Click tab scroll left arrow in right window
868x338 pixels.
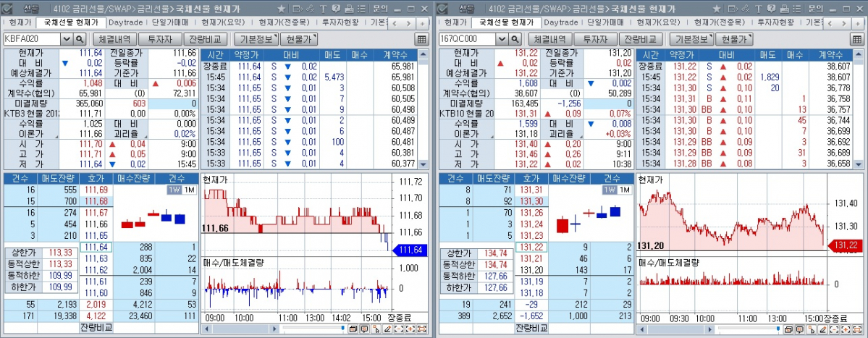click(x=830, y=23)
